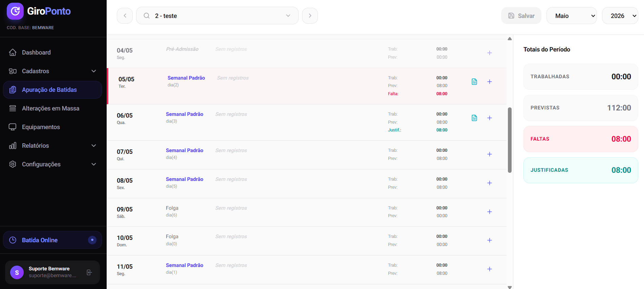Click the Apuração de Batidas clipboard icon
This screenshot has height=289, width=644.
[13, 90]
